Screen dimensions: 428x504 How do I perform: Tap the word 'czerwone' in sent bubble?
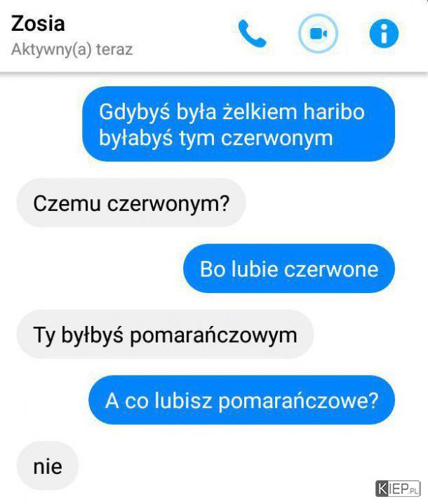coord(331,269)
